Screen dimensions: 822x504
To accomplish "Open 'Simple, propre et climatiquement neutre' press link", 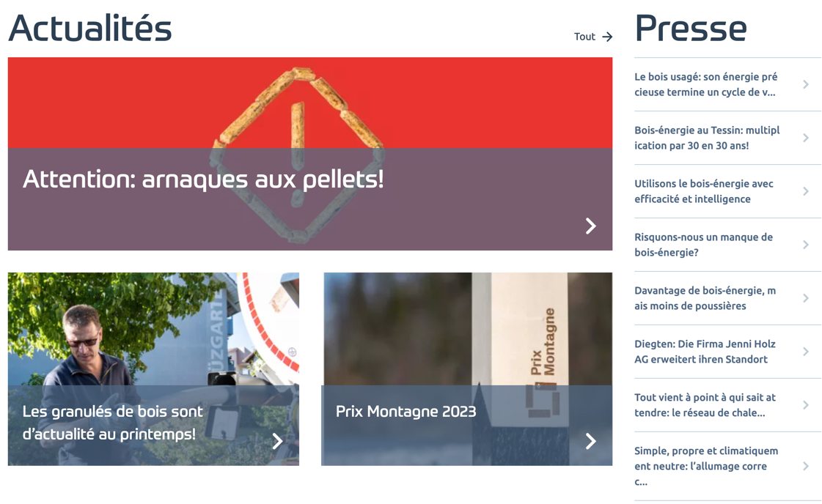I will [706, 467].
